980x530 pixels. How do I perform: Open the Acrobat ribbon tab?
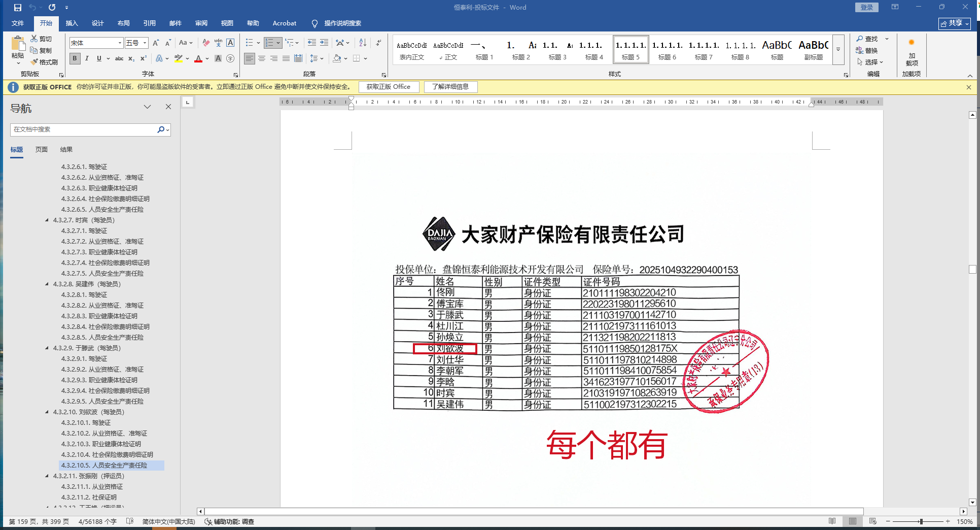click(285, 23)
